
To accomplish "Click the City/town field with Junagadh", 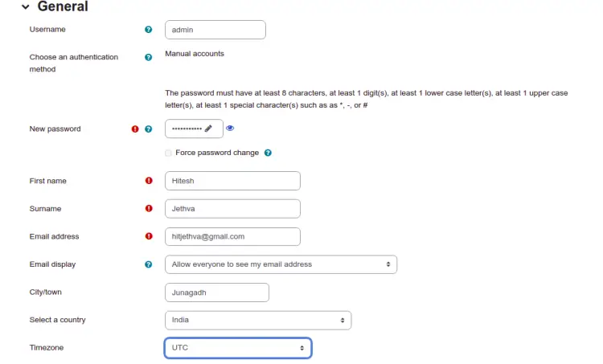I will pyautogui.click(x=217, y=292).
